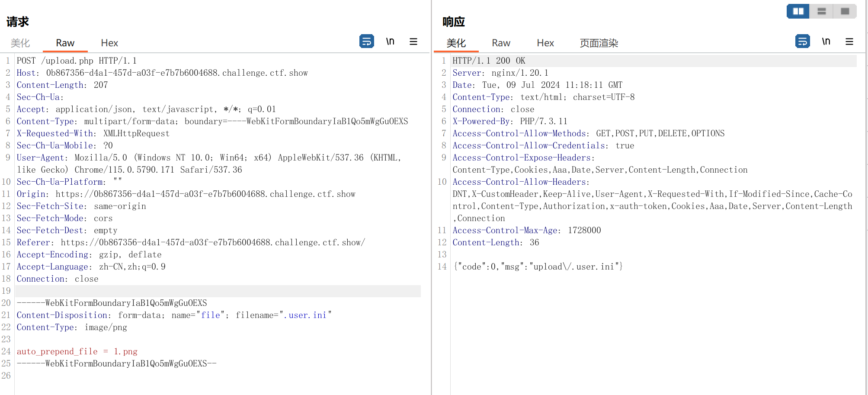Click the request Connection: close header
This screenshot has width=868, height=395.
(58, 279)
